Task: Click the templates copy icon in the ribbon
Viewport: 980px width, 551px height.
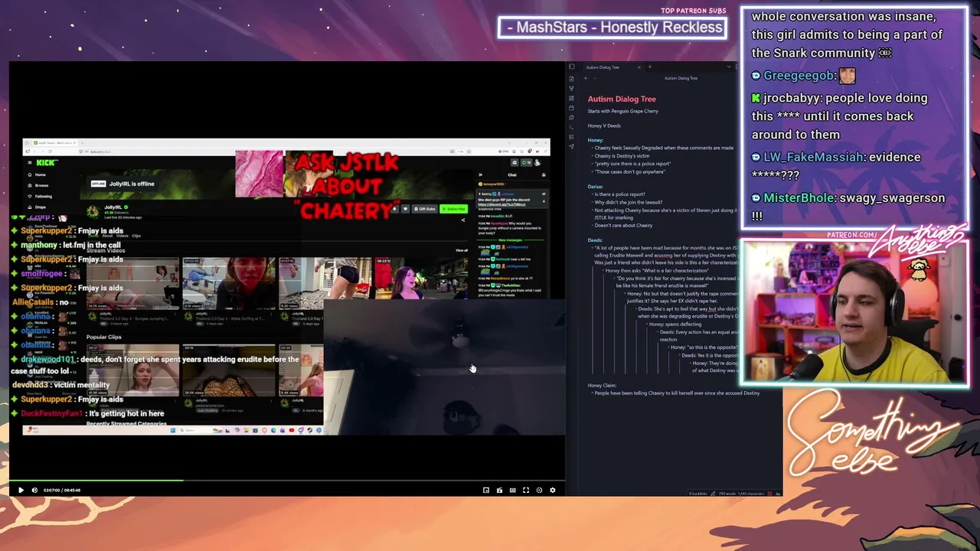Action: click(571, 117)
